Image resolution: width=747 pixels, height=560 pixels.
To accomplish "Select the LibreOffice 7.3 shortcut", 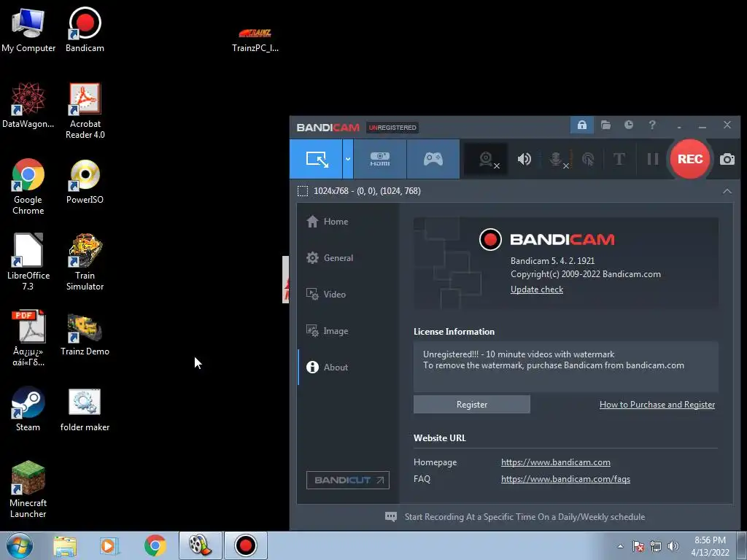I will click(28, 262).
